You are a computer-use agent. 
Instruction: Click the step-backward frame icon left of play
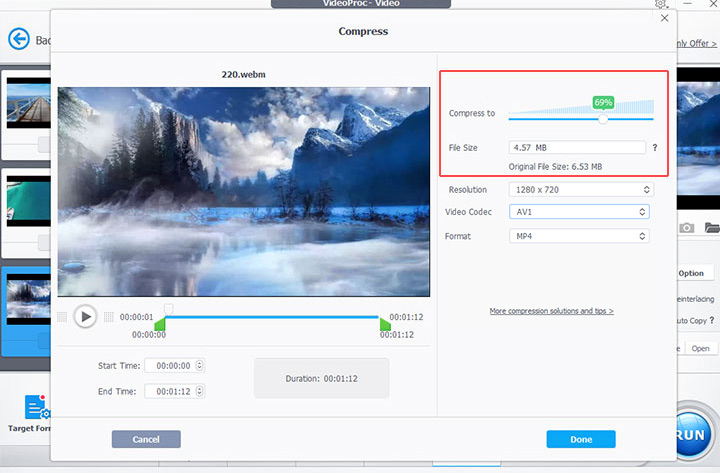(x=62, y=317)
